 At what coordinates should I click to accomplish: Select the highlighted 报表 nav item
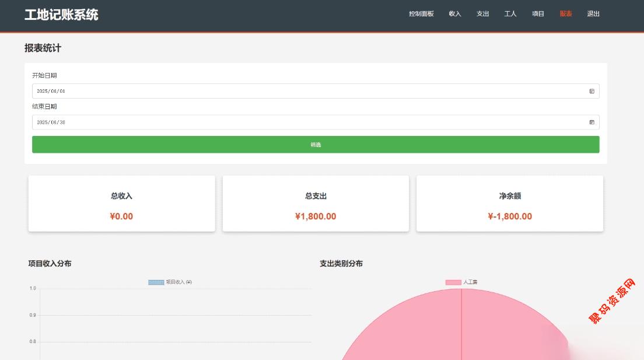coord(566,14)
